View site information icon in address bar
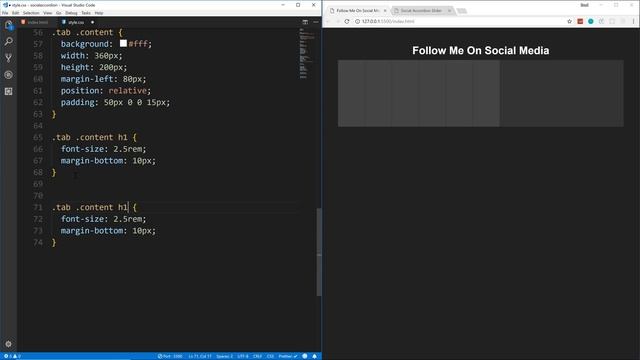Screen dimensions: 640x360 coord(357,21)
